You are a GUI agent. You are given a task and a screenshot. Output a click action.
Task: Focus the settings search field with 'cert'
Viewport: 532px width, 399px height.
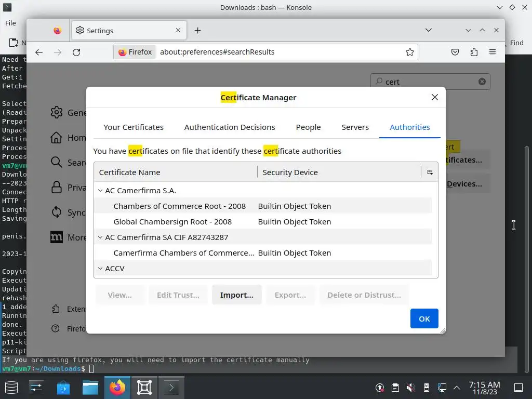tap(430, 82)
